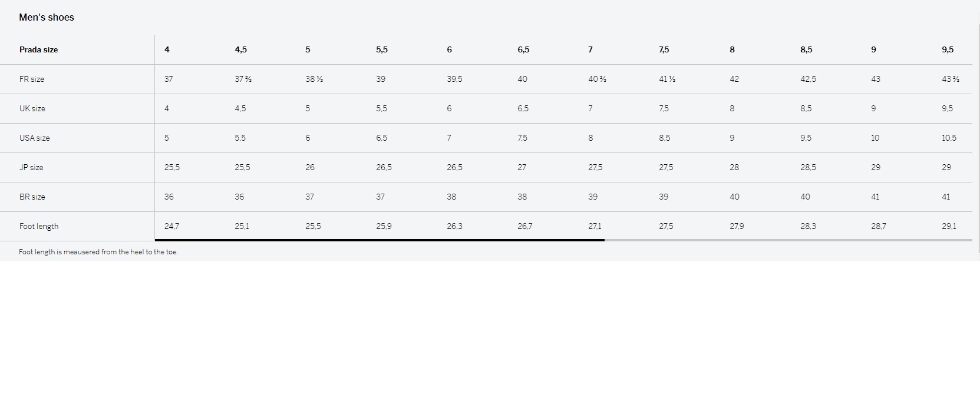Click the FR size row label
980x415 pixels.
[32, 79]
